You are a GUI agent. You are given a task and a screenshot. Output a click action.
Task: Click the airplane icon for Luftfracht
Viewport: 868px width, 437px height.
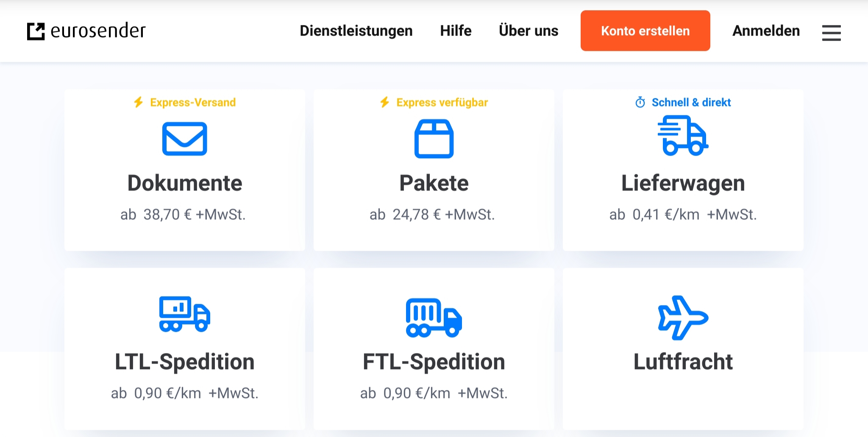[x=683, y=317]
